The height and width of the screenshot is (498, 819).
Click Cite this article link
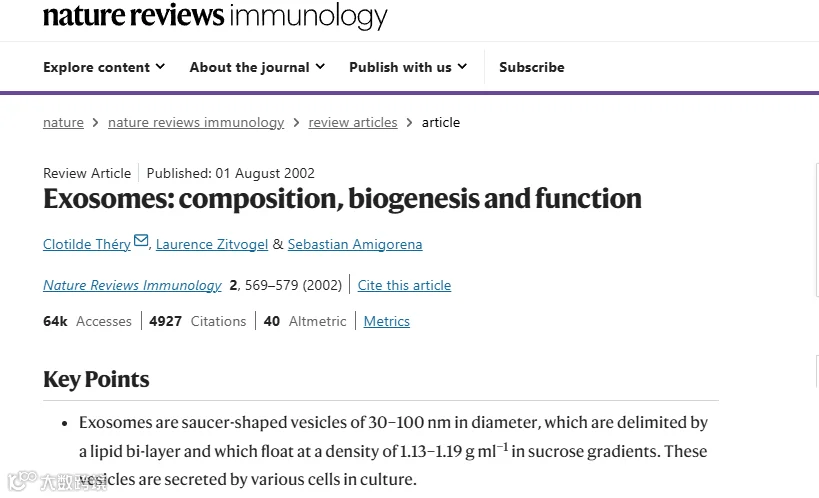coord(404,285)
